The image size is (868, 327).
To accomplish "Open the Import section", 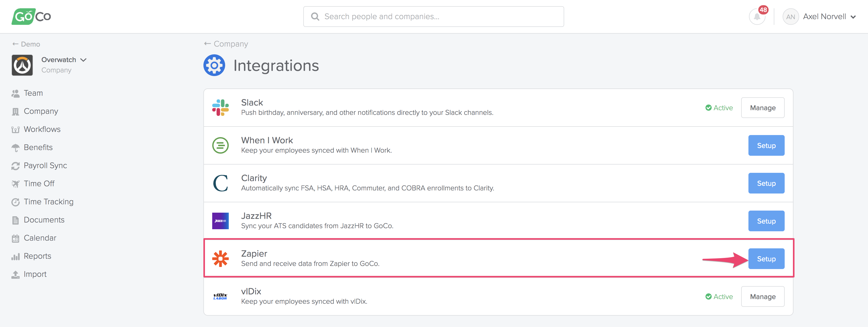I will [35, 274].
